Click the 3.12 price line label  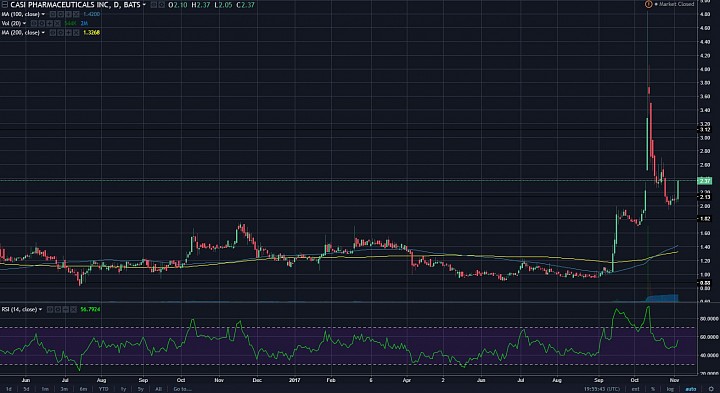pos(704,130)
